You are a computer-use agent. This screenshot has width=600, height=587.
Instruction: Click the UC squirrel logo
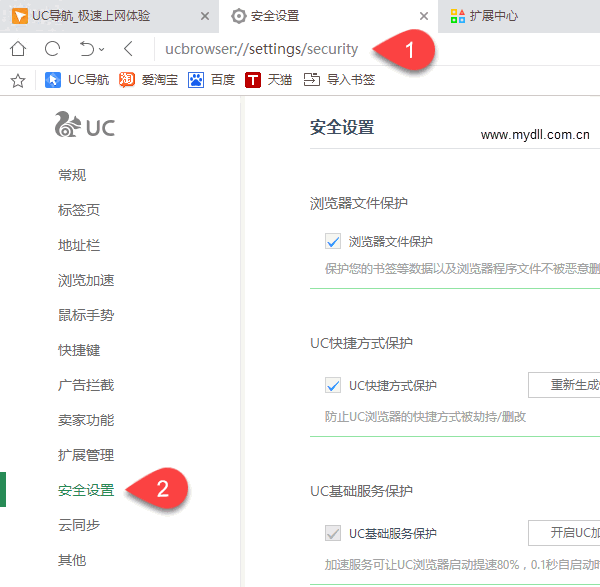tap(85, 124)
